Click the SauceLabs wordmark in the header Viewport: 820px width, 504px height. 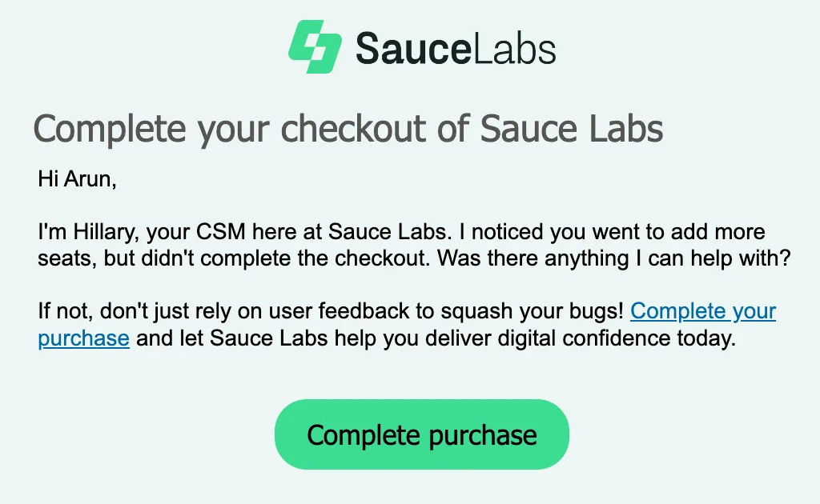pyautogui.click(x=456, y=49)
